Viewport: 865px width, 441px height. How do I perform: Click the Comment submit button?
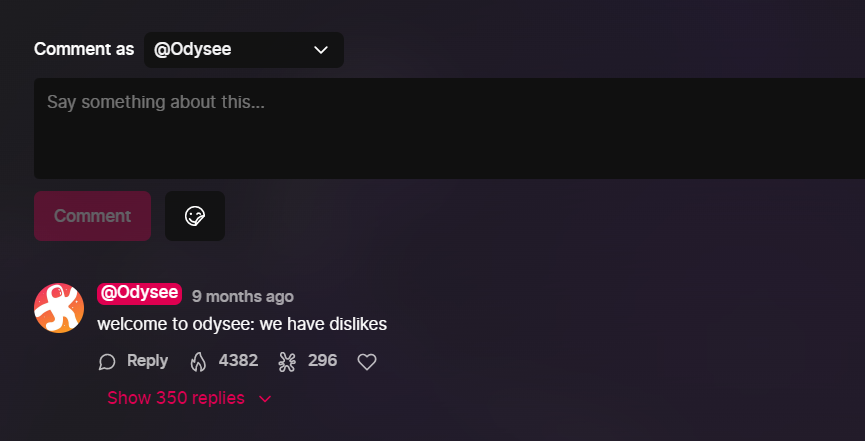tap(93, 216)
